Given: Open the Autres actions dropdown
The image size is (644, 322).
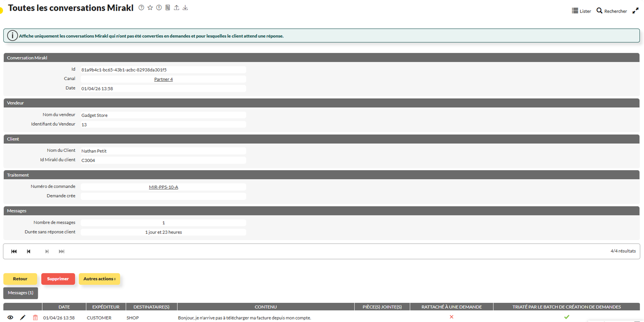Looking at the screenshot, I should [99, 279].
